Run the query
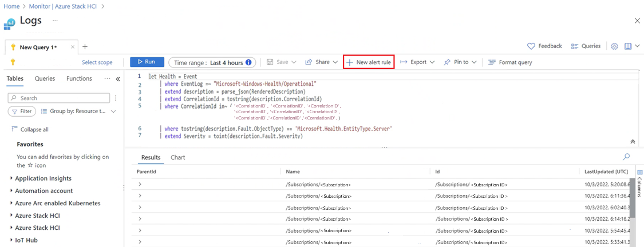Screen dimensions: 644x247 pos(147,62)
